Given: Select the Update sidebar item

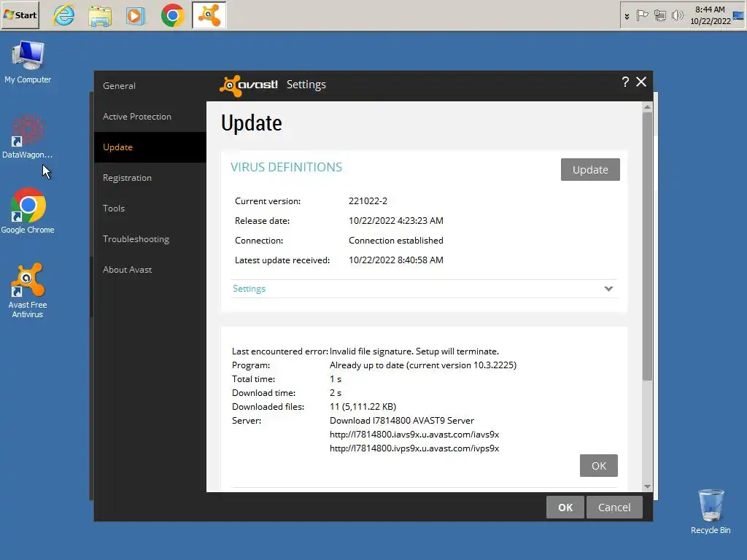Looking at the screenshot, I should [x=150, y=147].
